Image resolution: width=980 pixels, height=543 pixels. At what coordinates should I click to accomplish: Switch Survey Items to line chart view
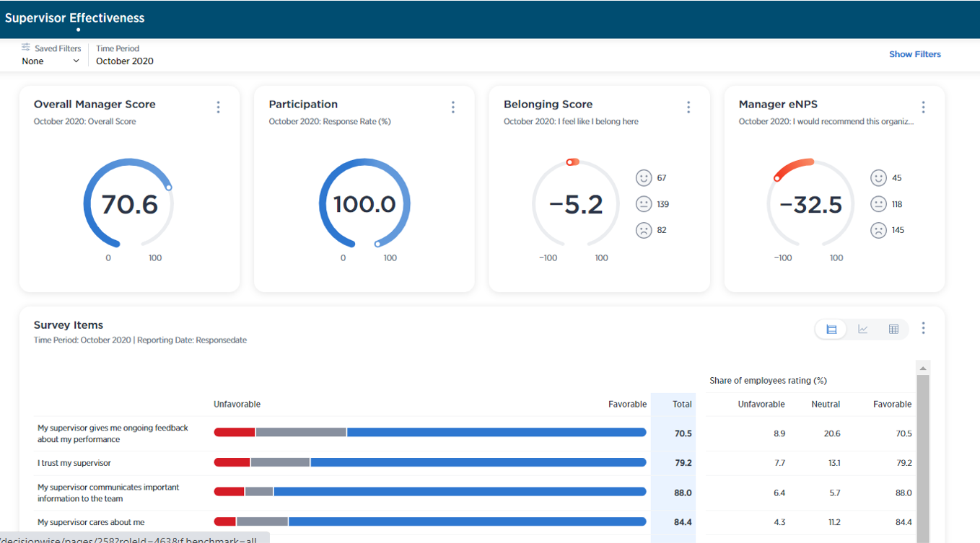tap(862, 329)
